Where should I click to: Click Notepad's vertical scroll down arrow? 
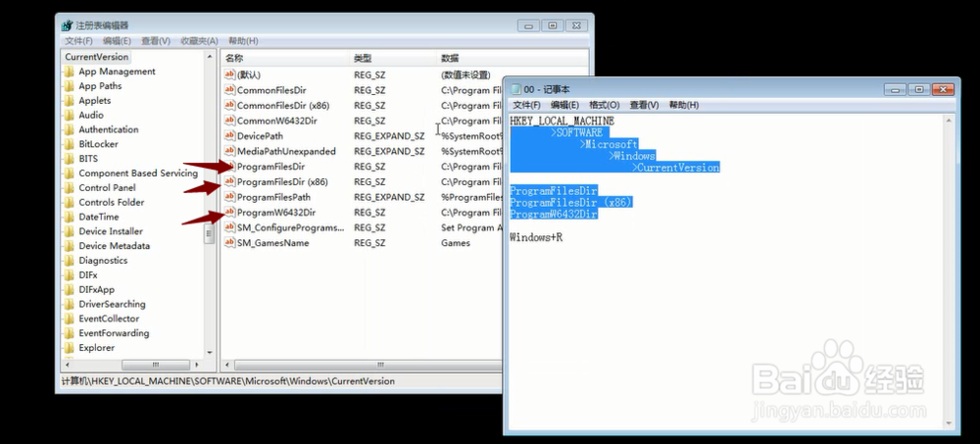[950, 424]
